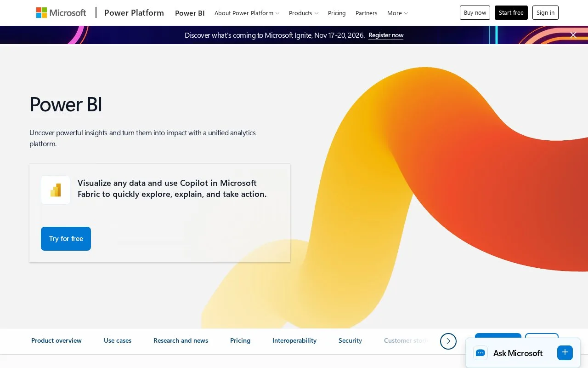This screenshot has height=368, width=588.
Task: Jump to the Security section
Action: point(350,340)
